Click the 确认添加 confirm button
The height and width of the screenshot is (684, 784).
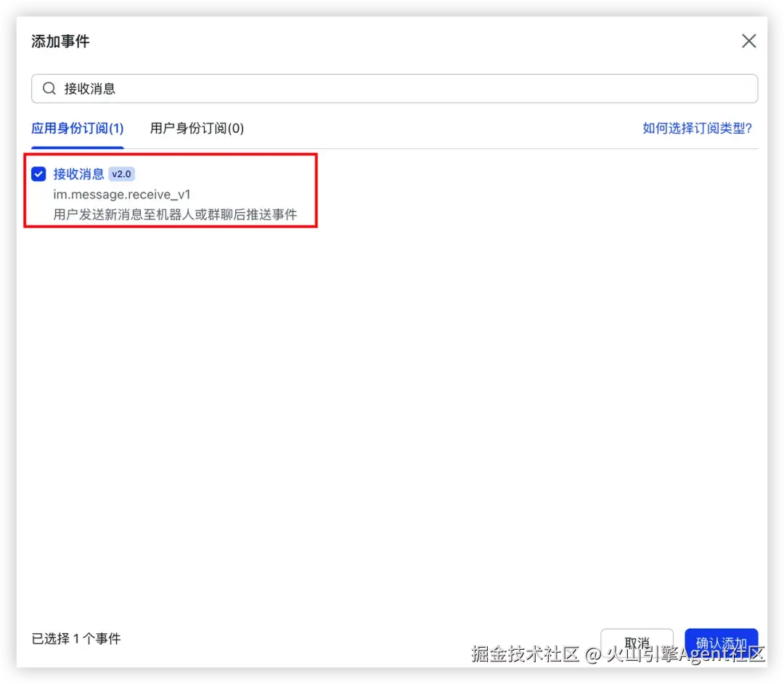(x=722, y=642)
